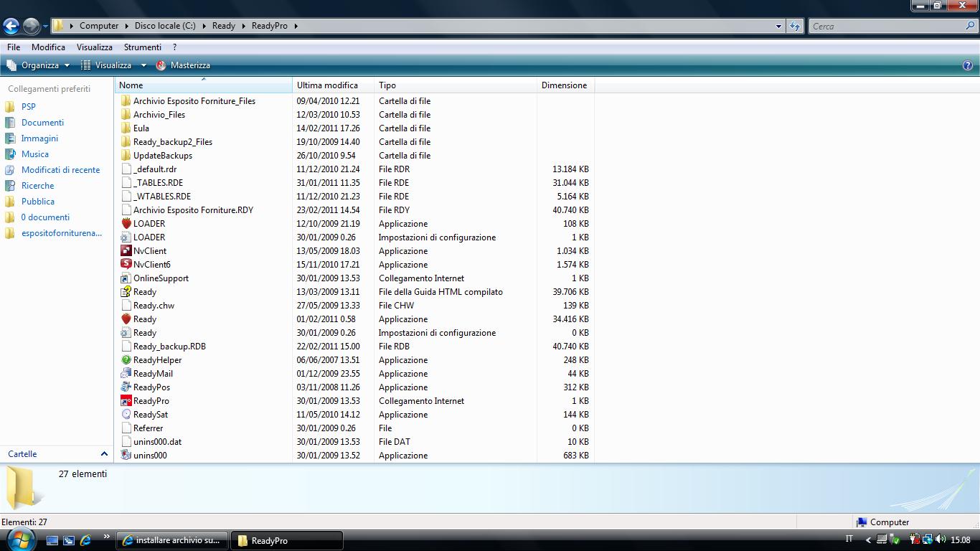Open the PSP favorite link

[x=28, y=107]
